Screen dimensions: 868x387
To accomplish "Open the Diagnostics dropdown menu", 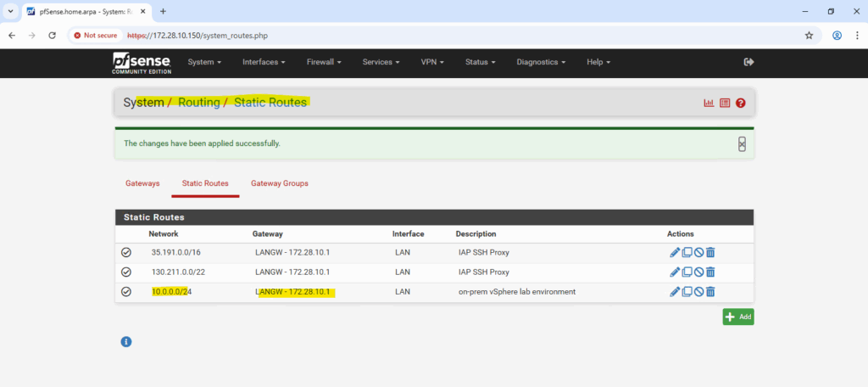I will pyautogui.click(x=540, y=62).
